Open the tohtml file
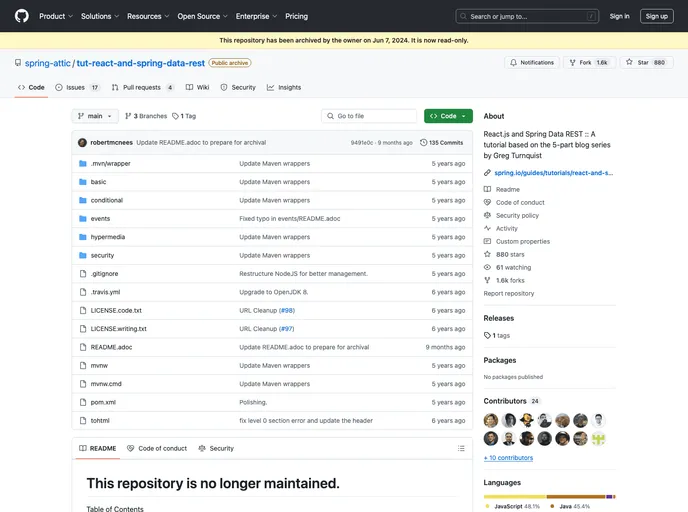 tap(100, 420)
